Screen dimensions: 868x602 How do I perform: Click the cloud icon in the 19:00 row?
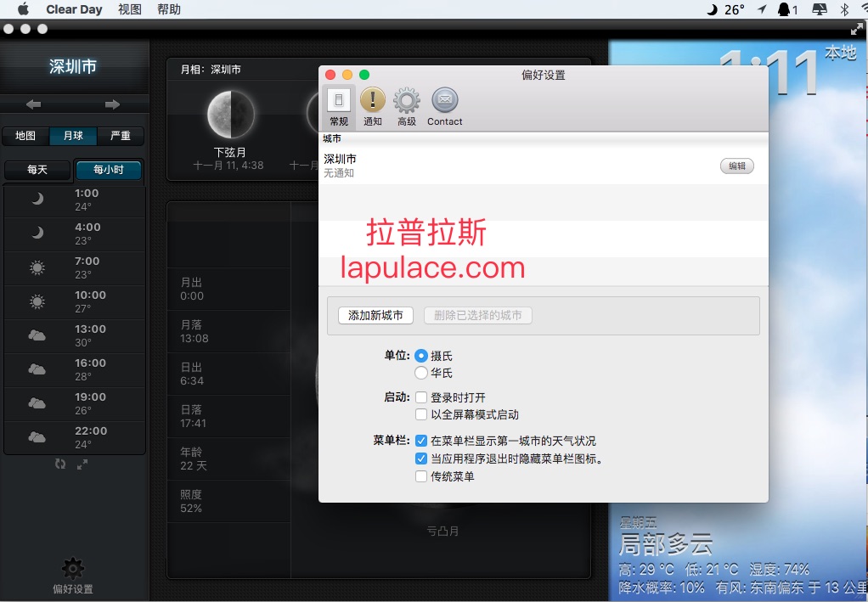37,403
